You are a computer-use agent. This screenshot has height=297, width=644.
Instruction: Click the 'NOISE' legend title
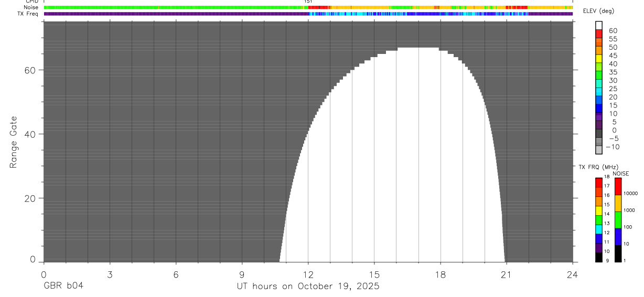(x=621, y=173)
